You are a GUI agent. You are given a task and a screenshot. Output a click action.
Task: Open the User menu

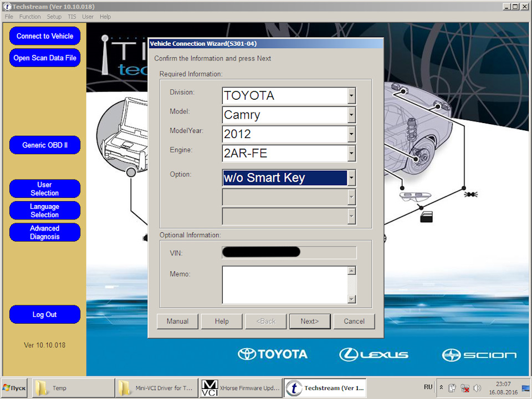[88, 17]
